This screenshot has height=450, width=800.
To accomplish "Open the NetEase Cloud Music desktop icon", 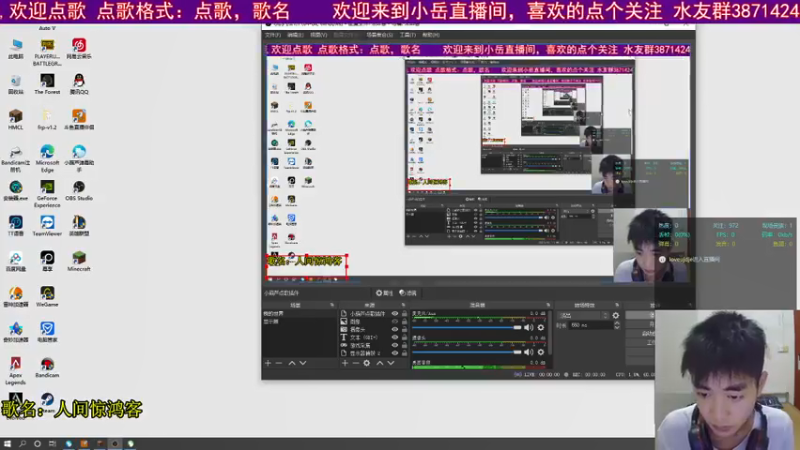I will pyautogui.click(x=79, y=49).
